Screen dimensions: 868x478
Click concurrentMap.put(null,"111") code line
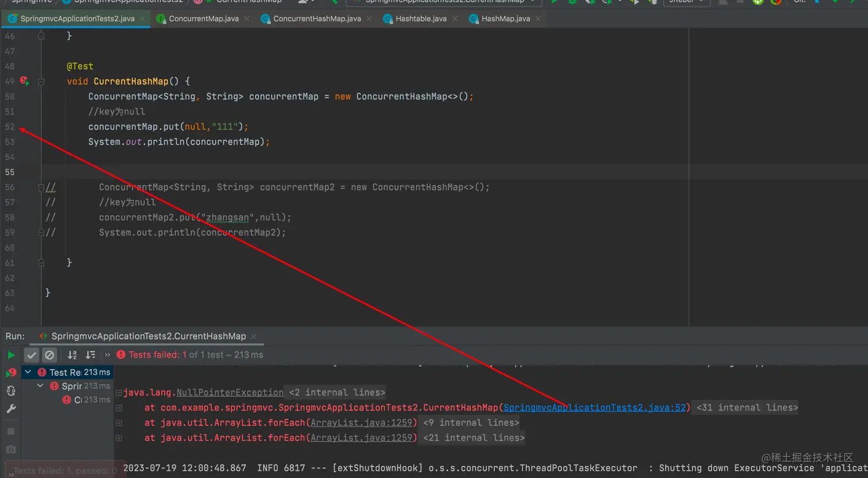[168, 127]
